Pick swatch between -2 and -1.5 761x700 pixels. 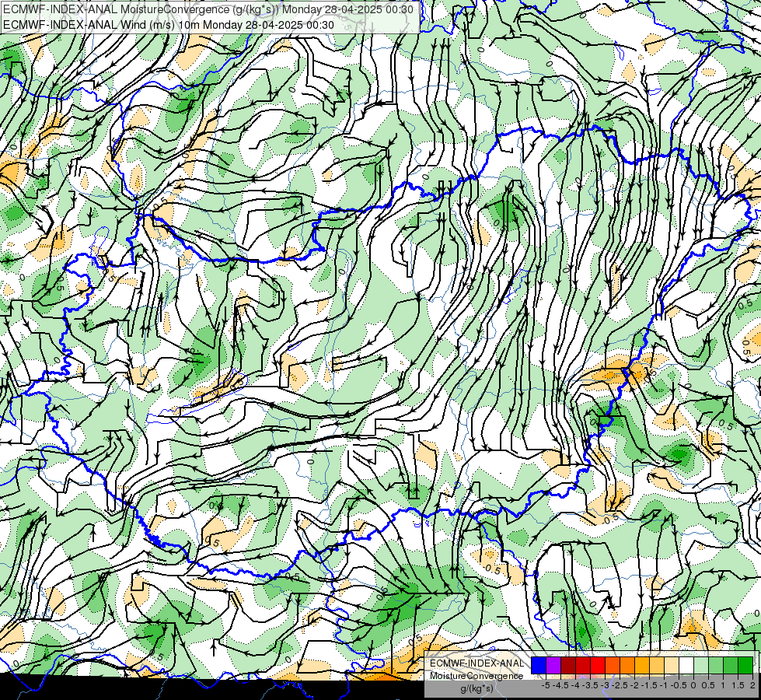tap(642, 665)
